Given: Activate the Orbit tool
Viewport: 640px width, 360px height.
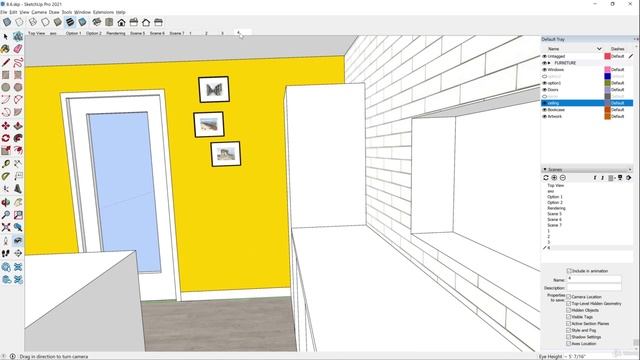Looking at the screenshot, I should click(6, 202).
